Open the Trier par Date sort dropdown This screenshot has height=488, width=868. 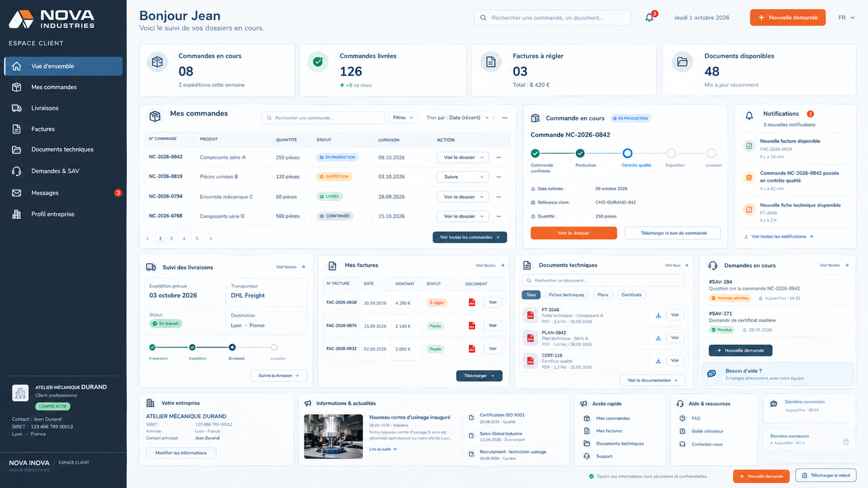[x=457, y=118]
